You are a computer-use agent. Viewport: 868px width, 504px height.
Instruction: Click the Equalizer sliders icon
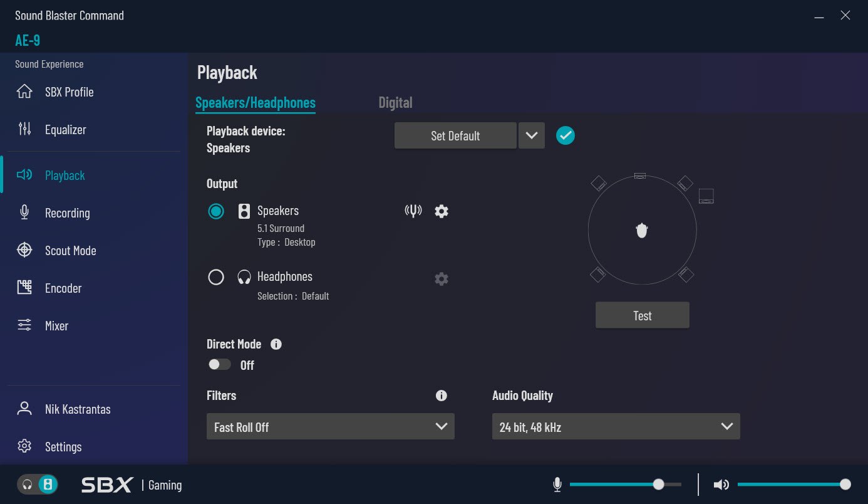tap(24, 129)
